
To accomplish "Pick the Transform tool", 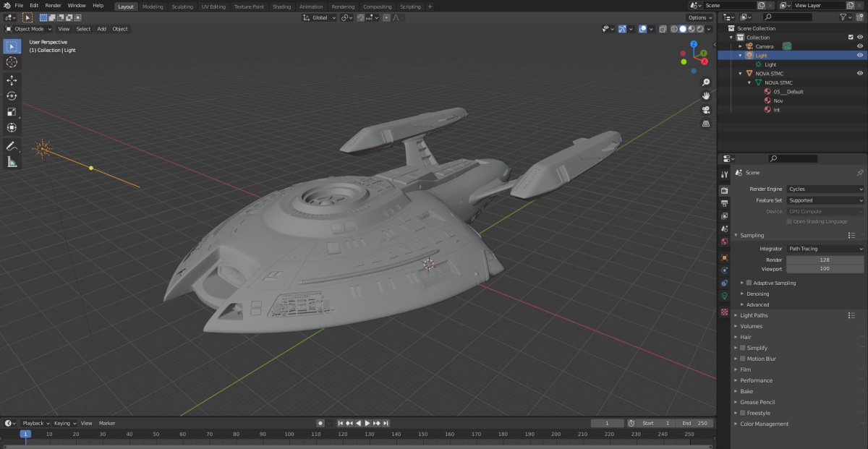I will (12, 128).
